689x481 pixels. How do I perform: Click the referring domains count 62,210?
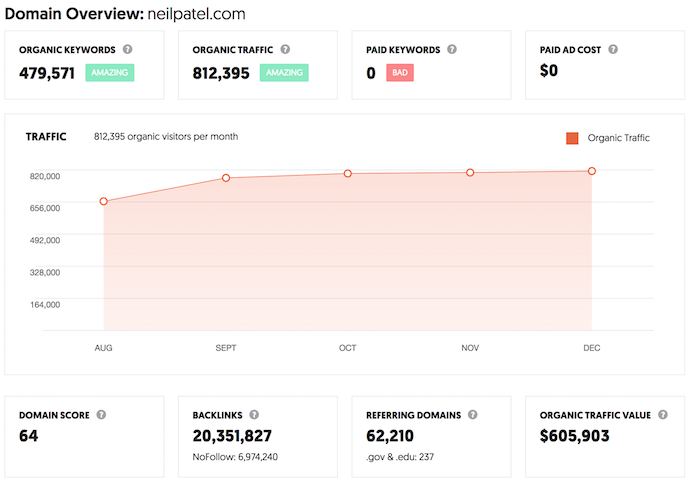(x=390, y=436)
